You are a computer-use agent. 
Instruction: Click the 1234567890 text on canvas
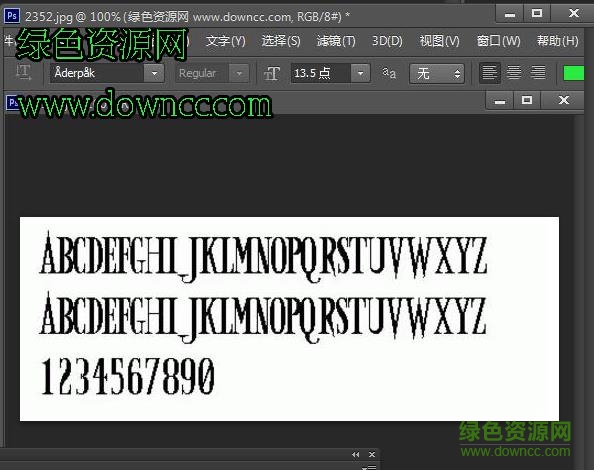point(128,376)
